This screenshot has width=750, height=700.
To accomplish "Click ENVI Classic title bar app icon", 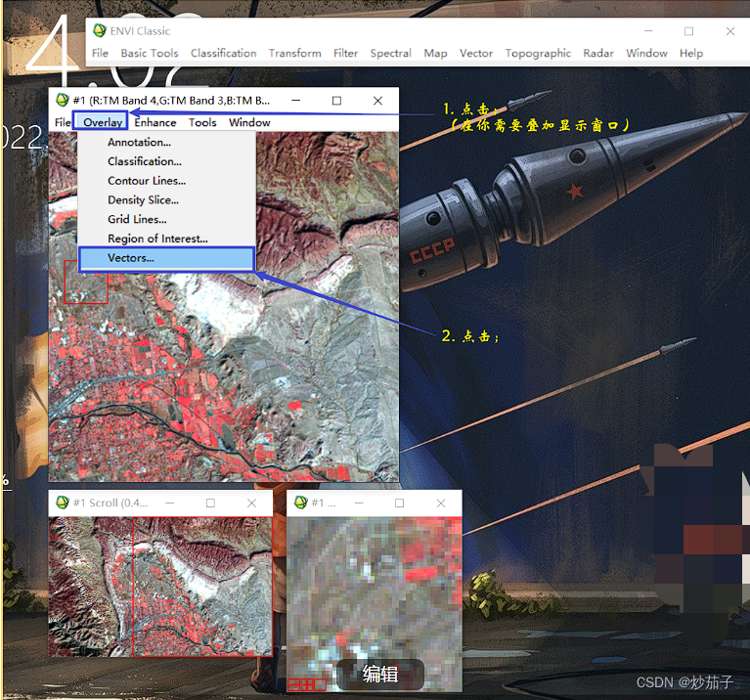I will (x=100, y=30).
